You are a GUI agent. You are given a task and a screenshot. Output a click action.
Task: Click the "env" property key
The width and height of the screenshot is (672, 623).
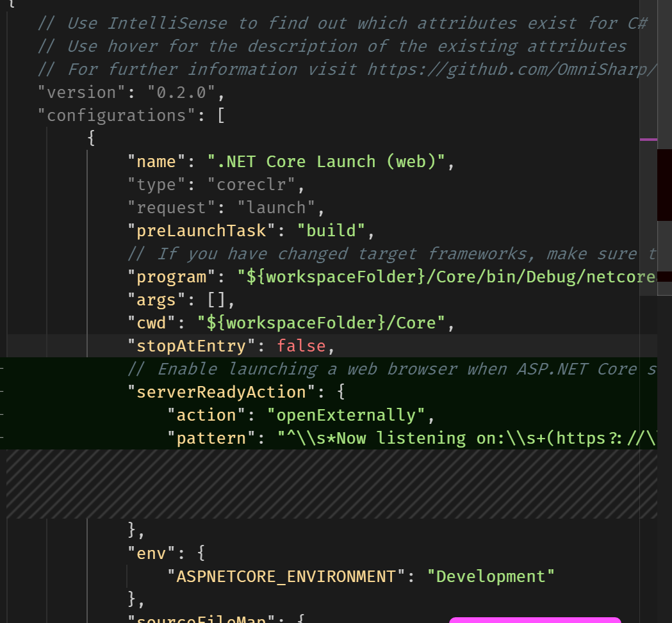pyautogui.click(x=152, y=554)
